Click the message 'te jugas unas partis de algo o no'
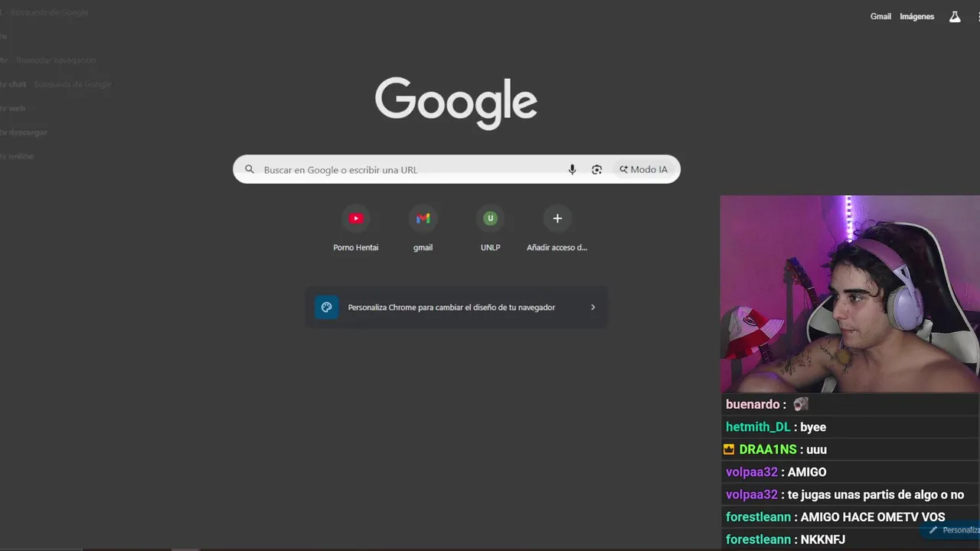 click(x=876, y=494)
